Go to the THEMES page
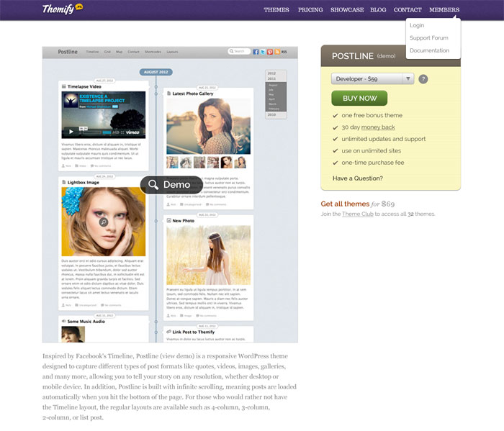 pos(276,10)
